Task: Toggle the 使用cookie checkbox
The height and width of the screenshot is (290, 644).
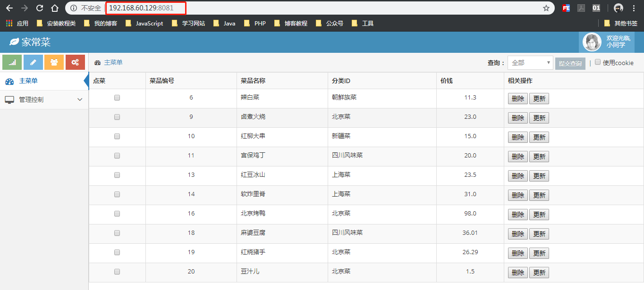Action: (x=598, y=62)
